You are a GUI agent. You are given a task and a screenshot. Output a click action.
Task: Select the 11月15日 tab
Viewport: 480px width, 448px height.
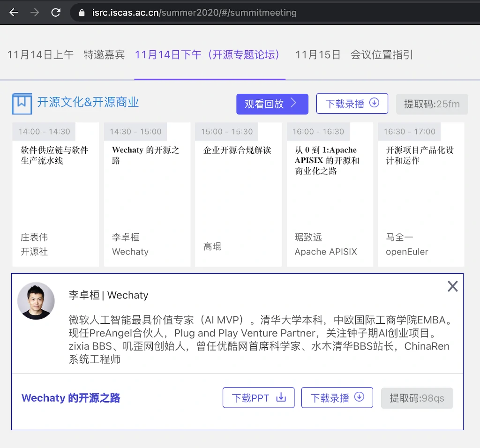pyautogui.click(x=317, y=55)
